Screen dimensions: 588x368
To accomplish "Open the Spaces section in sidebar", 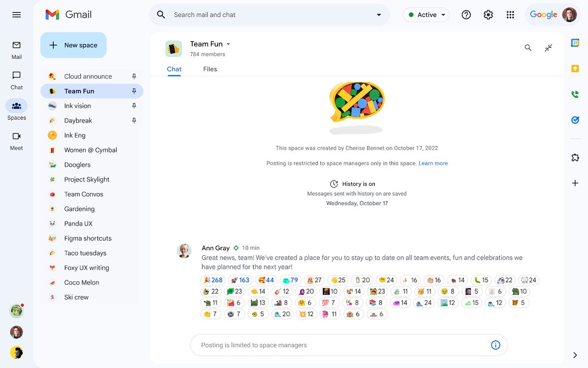I will point(16,109).
